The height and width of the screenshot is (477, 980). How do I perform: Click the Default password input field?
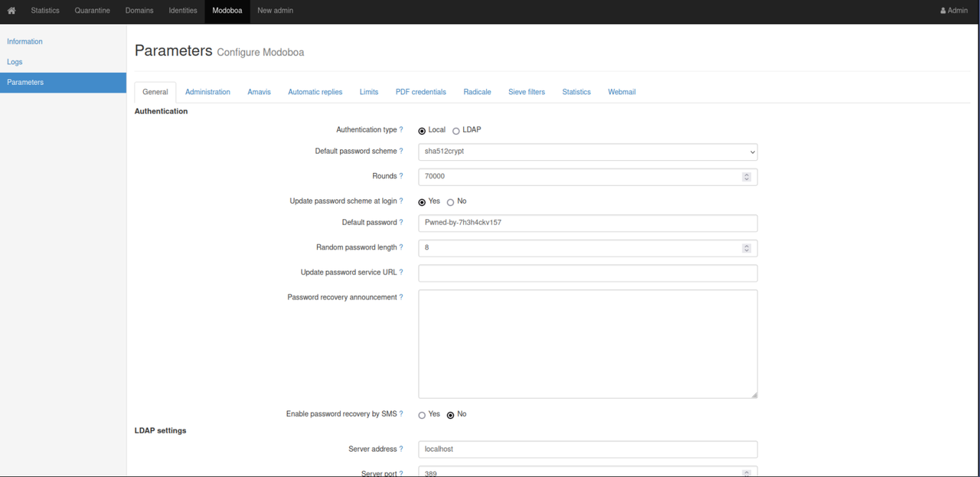coord(588,223)
